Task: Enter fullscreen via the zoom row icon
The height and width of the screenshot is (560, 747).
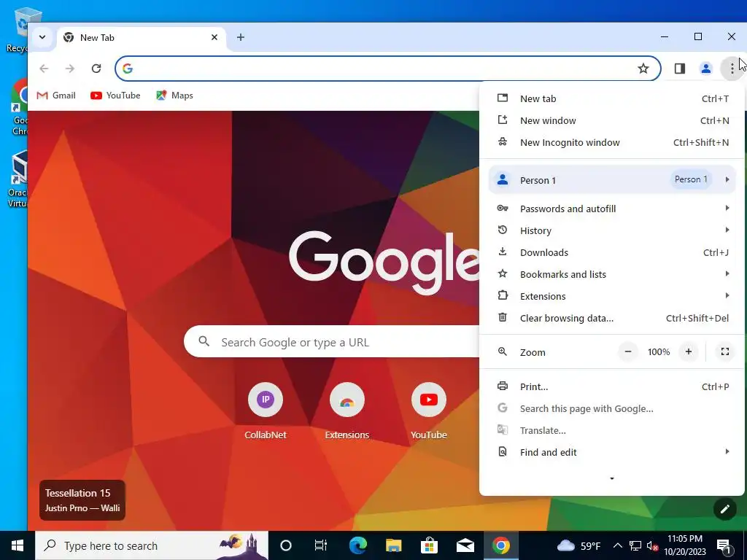Action: pos(724,352)
